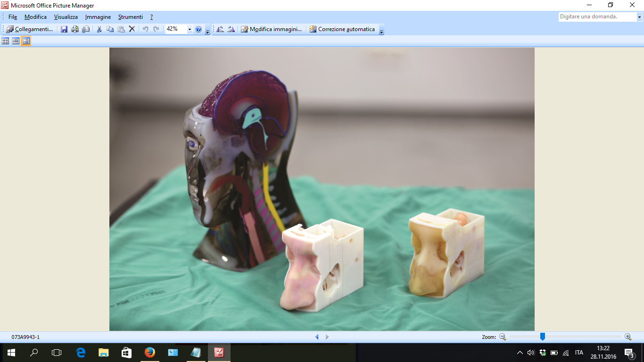Zoom out with the minus magnifier
Image resolution: width=644 pixels, height=362 pixels.
pos(503,337)
